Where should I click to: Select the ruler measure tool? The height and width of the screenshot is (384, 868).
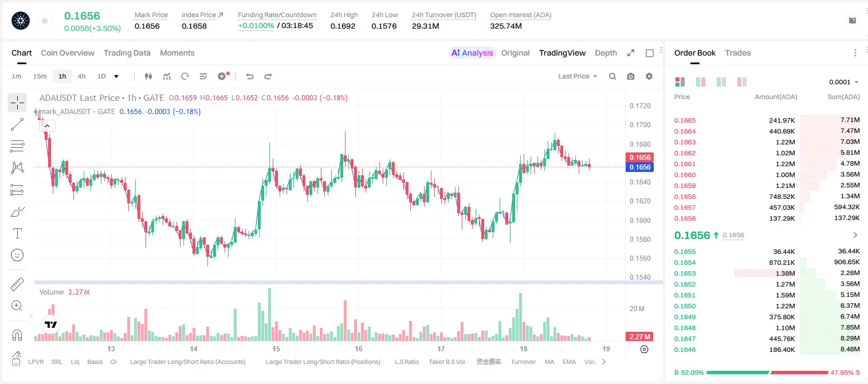[17, 284]
